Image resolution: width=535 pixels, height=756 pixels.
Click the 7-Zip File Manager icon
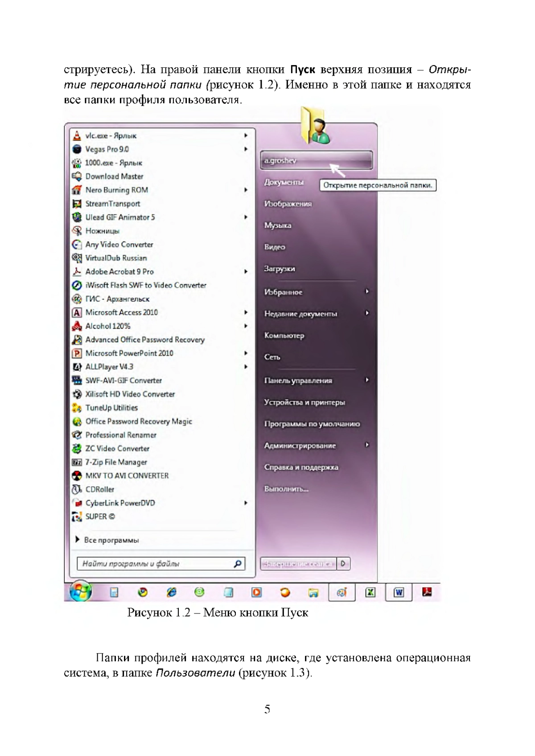coord(77,462)
